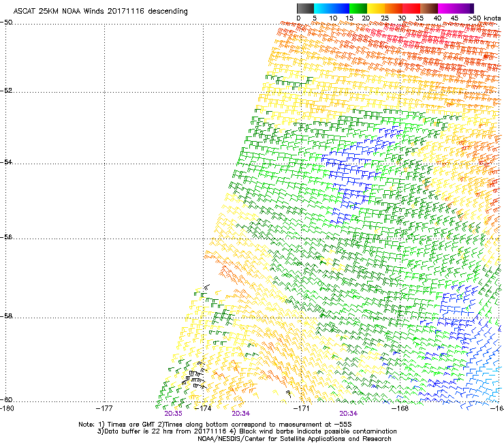Click the orange 25-30 knots legend swatch
Screen dimensions: 504x443
(x=394, y=8)
